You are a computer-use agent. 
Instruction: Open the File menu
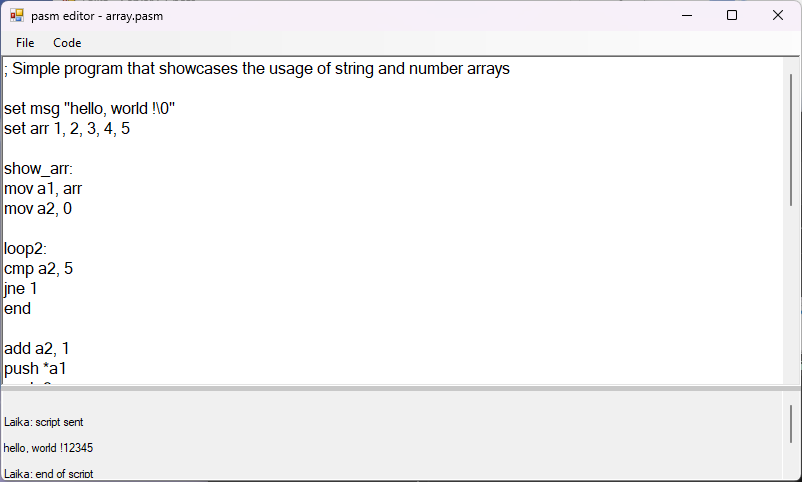(x=25, y=43)
